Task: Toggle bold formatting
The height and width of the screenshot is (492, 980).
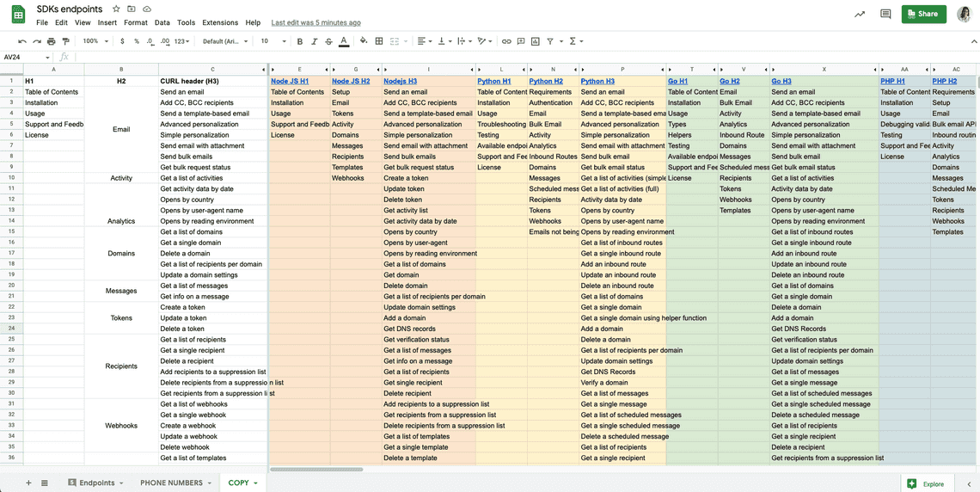Action: (299, 41)
